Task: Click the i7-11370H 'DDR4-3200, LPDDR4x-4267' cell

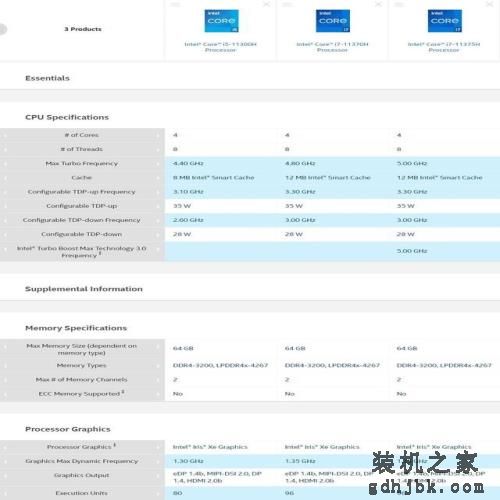Action: tap(332, 365)
